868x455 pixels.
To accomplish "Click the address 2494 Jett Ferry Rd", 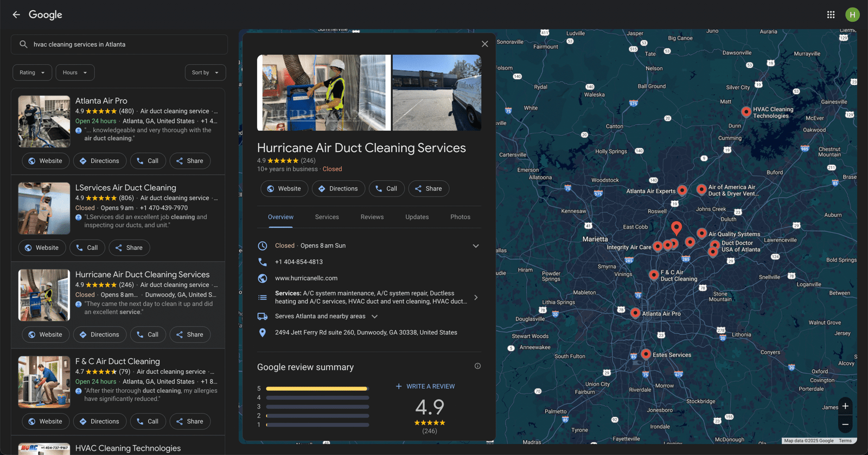I will point(366,332).
